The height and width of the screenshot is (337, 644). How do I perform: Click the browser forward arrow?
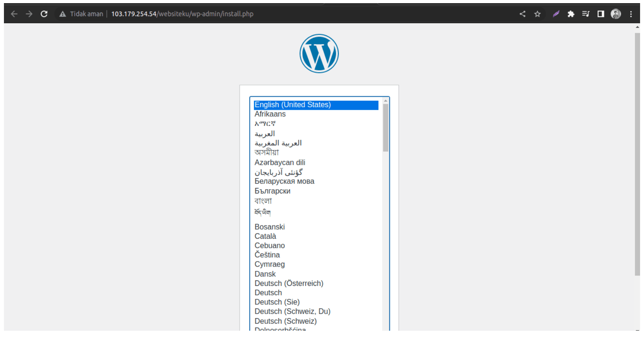coord(29,14)
